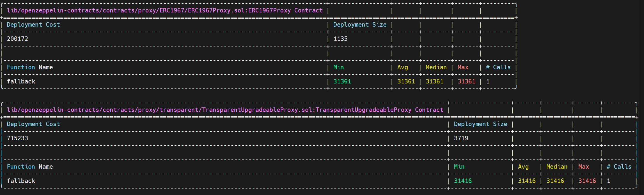Click fallback in the TransparentUpgradeableProxy table
The image size is (644, 195).
[21, 181]
